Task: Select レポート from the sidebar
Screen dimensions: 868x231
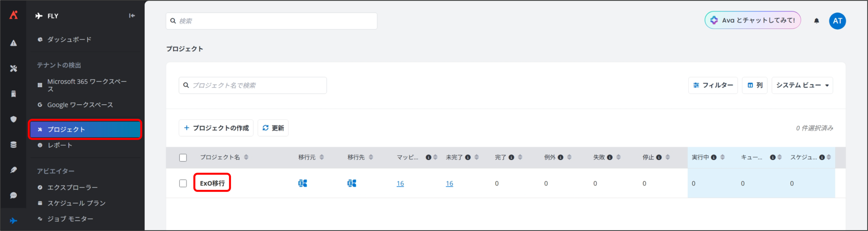Action: click(60, 145)
